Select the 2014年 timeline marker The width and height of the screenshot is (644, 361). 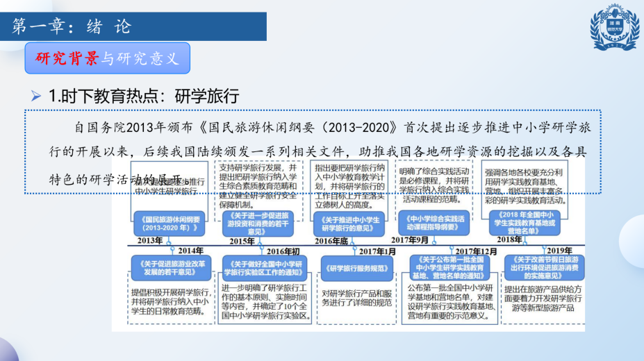click(190, 250)
